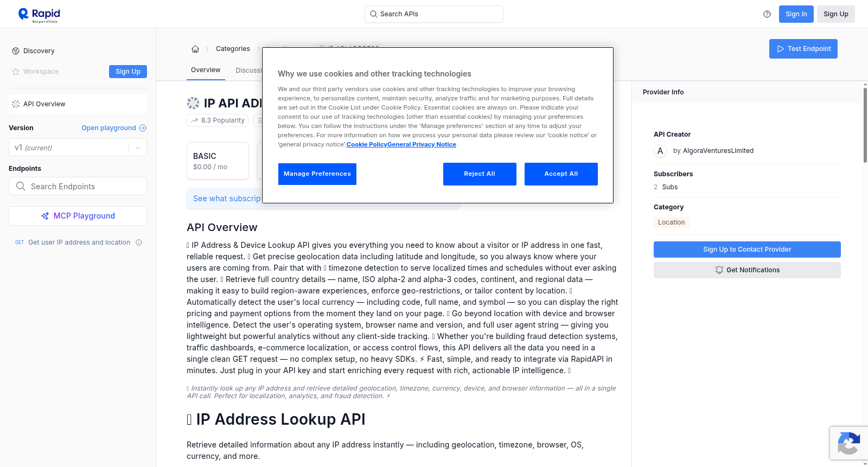
Task: Click the Test Endpoint button
Action: pyautogui.click(x=803, y=49)
